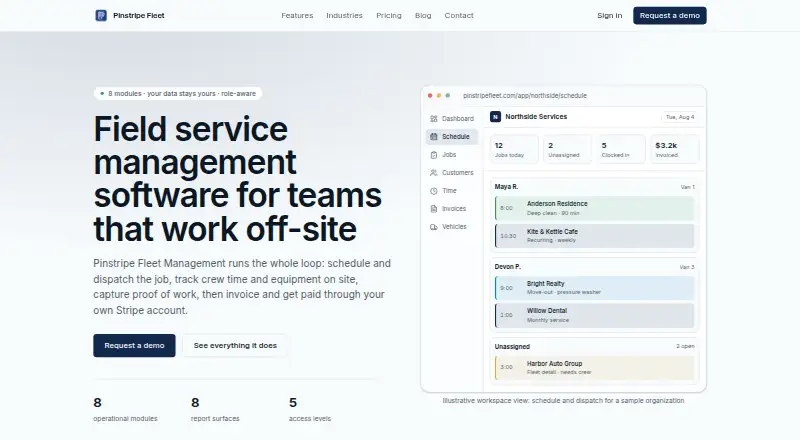Click the Pinstripe Fleet brand name
This screenshot has height=440, width=800.
139,15
